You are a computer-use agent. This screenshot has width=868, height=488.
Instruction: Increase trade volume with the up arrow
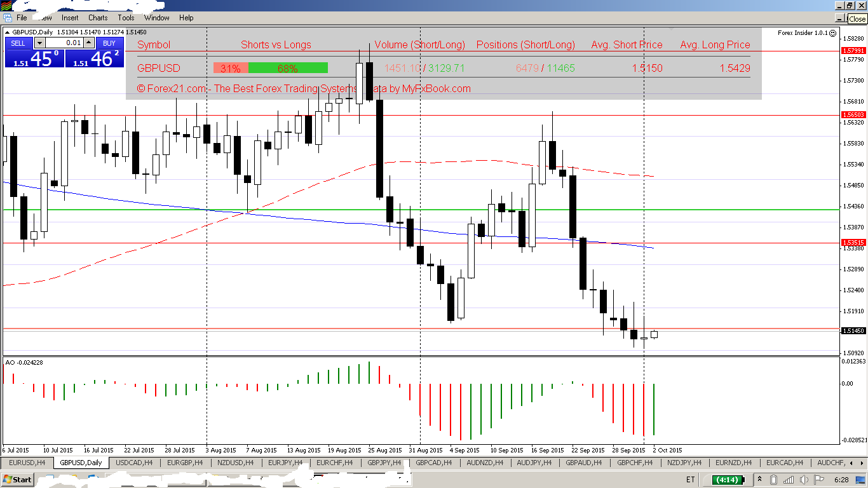tap(89, 43)
